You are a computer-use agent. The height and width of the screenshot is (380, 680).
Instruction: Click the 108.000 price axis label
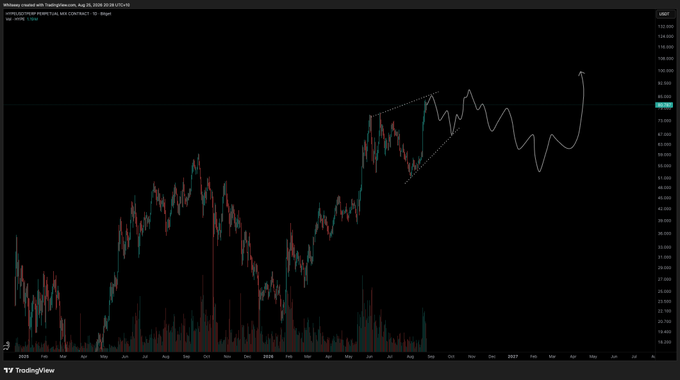click(x=666, y=59)
